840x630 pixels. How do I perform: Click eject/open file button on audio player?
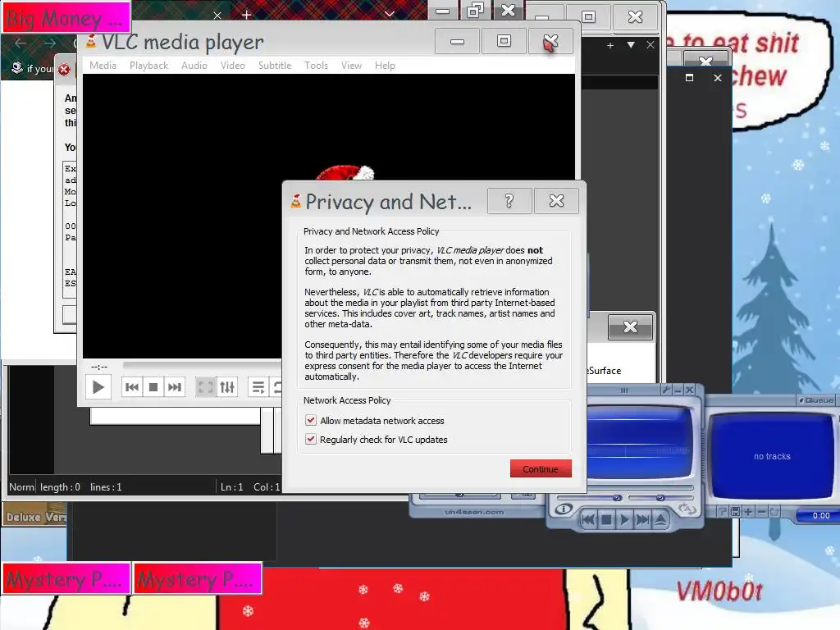[661, 519]
